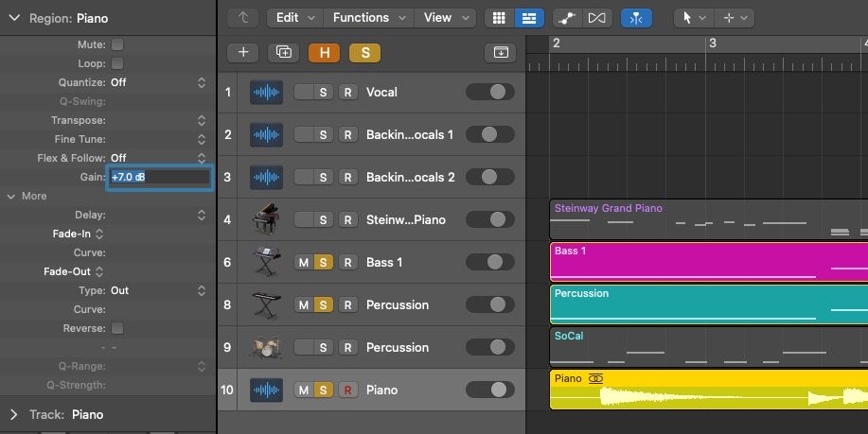Click the Steinway piano instrument icon
This screenshot has height=434, width=868.
(x=266, y=219)
